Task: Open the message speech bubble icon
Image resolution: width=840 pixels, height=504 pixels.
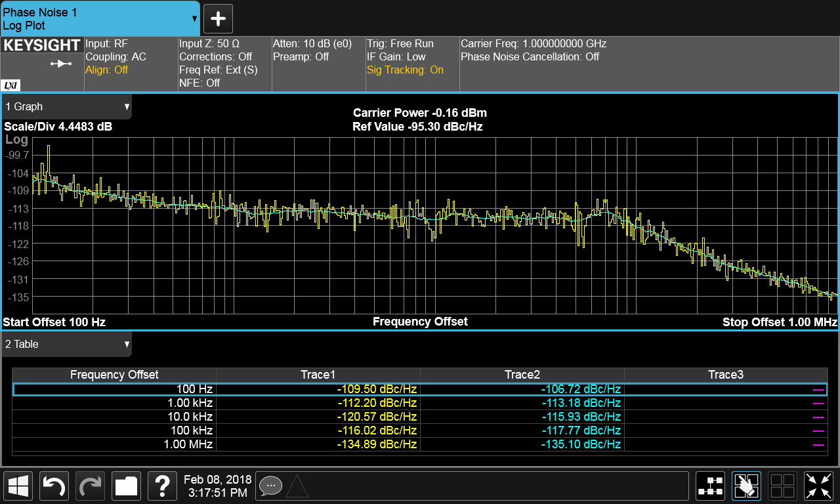Action: coord(270,486)
